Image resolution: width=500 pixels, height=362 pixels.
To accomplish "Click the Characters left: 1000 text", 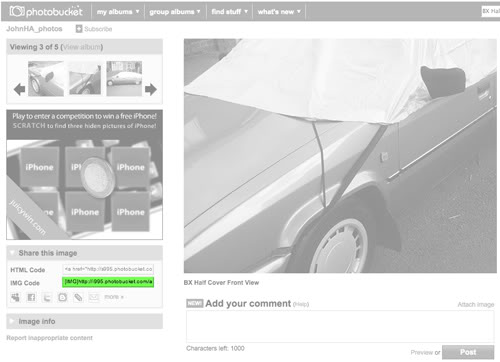I will click(215, 348).
